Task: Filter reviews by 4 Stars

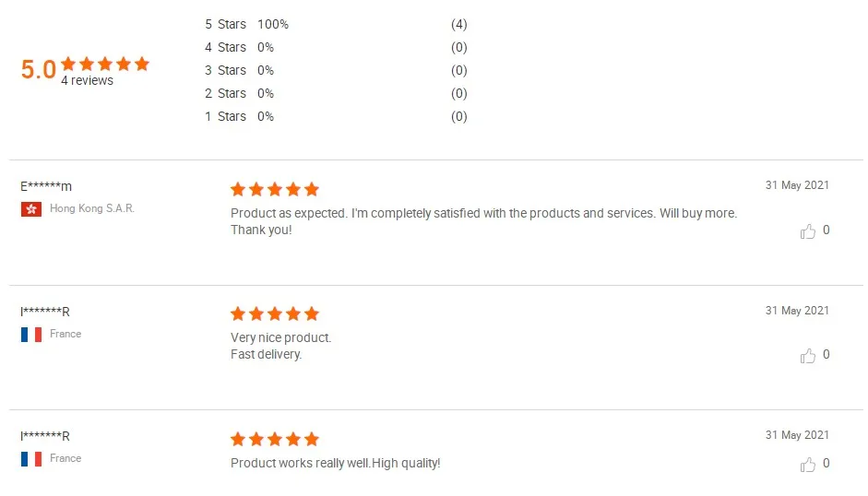Action: point(225,47)
